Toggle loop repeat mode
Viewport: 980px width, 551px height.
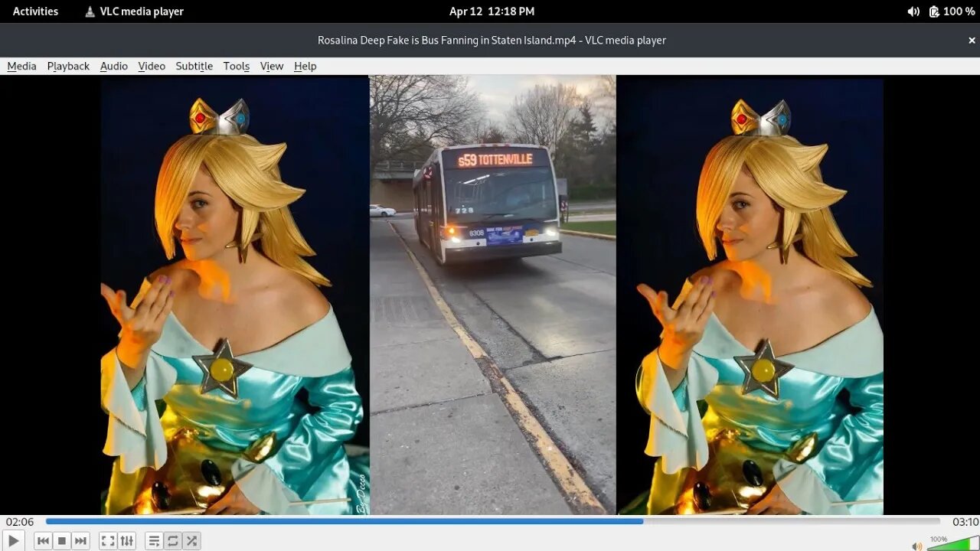click(x=173, y=541)
